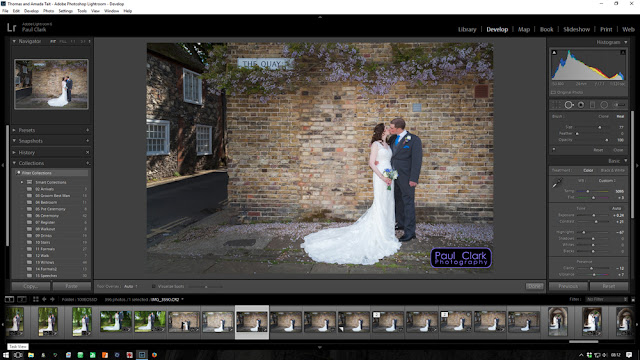Image resolution: width=640 pixels, height=360 pixels.
Task: Toggle the shadow clipping indicator in Histogram
Action: pyautogui.click(x=554, y=52)
